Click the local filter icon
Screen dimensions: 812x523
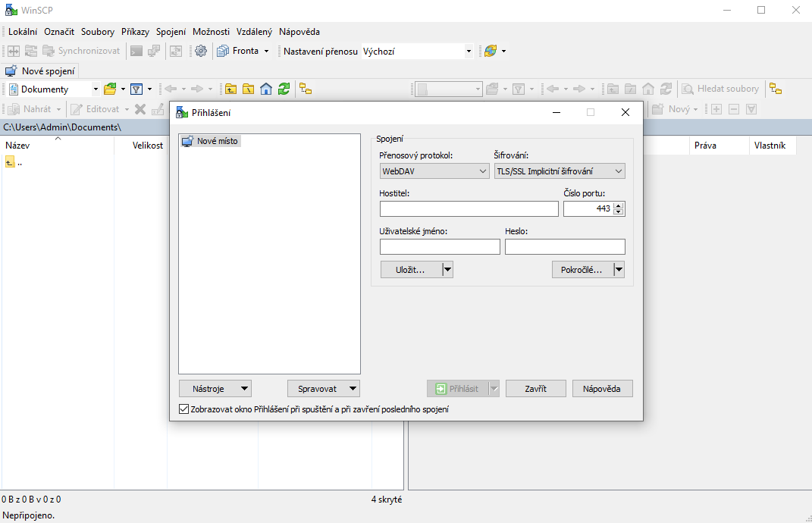[136, 89]
